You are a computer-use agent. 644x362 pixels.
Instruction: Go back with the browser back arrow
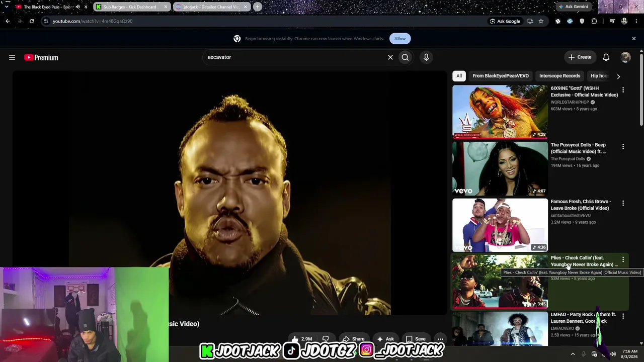pyautogui.click(x=8, y=21)
